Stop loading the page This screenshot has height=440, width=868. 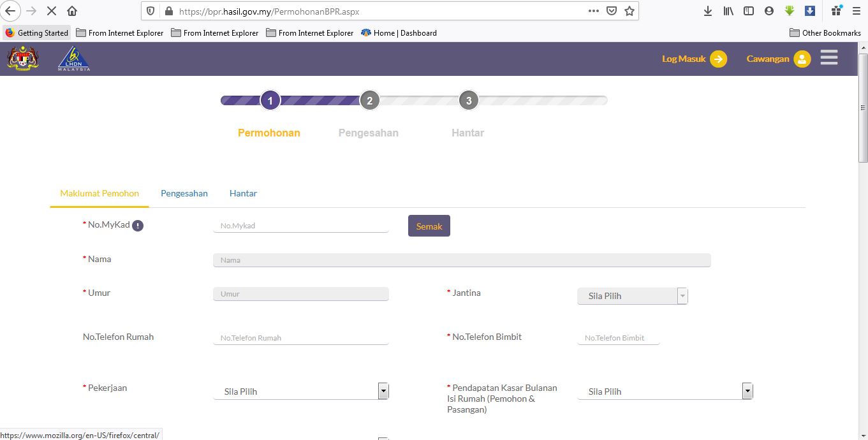52,11
